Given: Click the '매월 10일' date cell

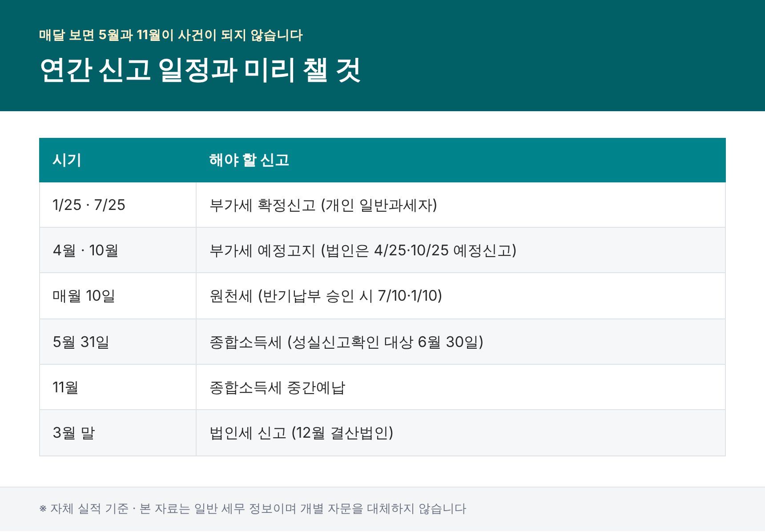Looking at the screenshot, I should [x=118, y=296].
